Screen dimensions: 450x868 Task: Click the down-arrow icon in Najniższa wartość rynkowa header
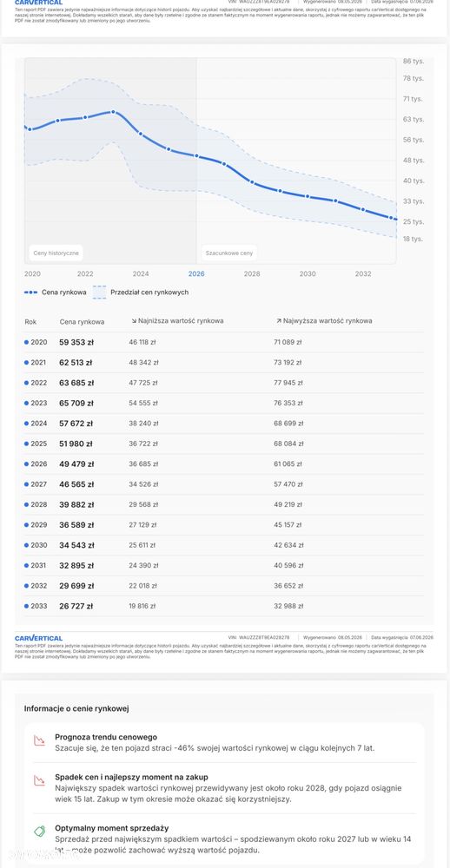[133, 321]
